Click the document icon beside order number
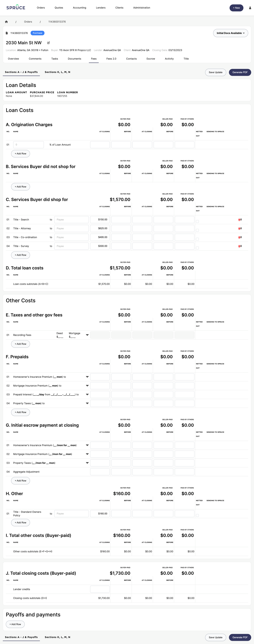This screenshot has width=254, height=644. (x=7, y=33)
